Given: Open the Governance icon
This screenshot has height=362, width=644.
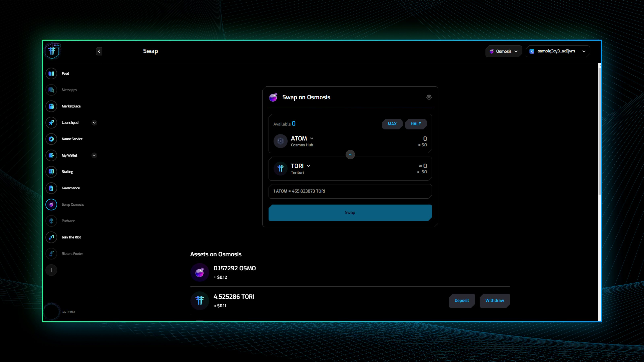Looking at the screenshot, I should pos(51,188).
